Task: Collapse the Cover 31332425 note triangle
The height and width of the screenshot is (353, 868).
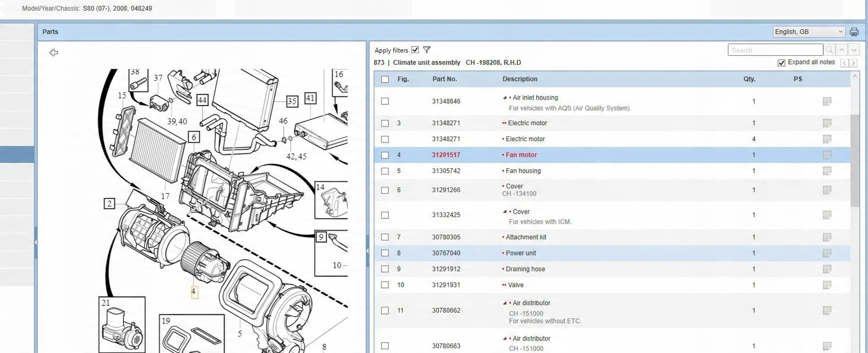Action: tap(505, 211)
